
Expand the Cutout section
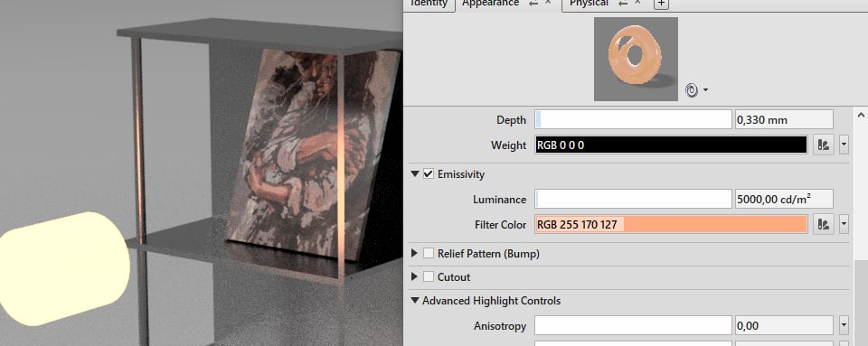coord(415,277)
